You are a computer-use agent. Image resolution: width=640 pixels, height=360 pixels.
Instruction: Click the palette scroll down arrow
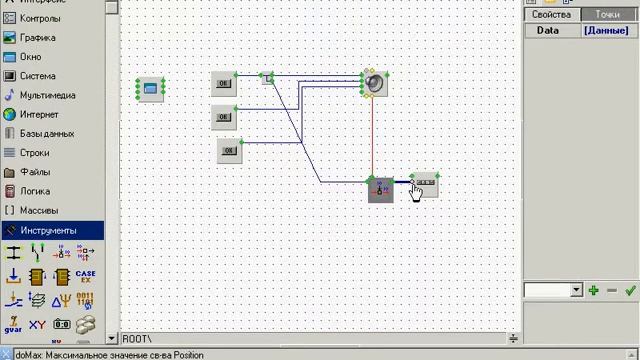click(111, 338)
